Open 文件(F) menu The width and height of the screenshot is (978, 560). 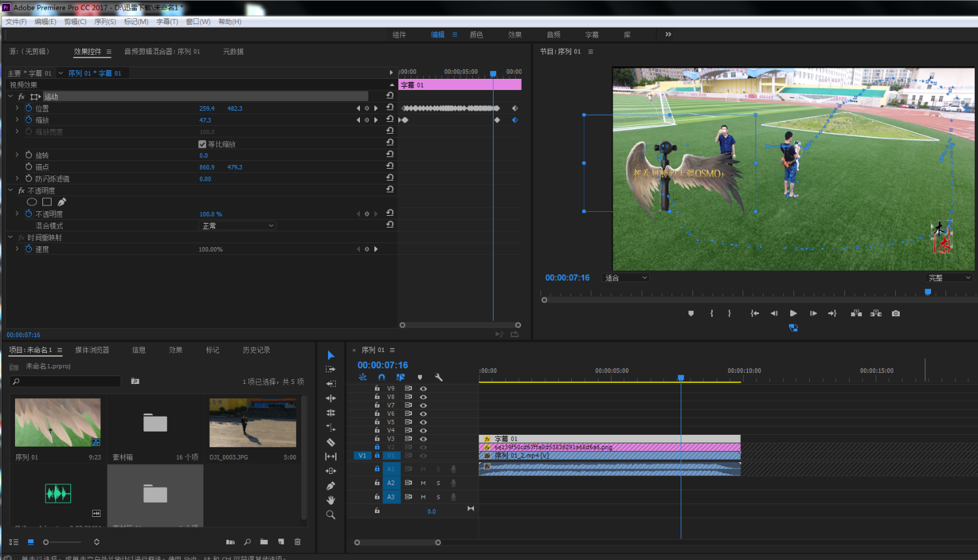[16, 22]
